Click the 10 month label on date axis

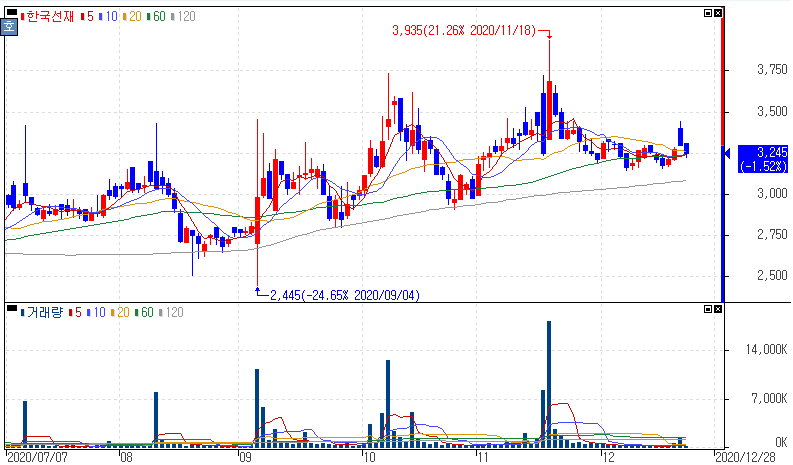(x=369, y=457)
